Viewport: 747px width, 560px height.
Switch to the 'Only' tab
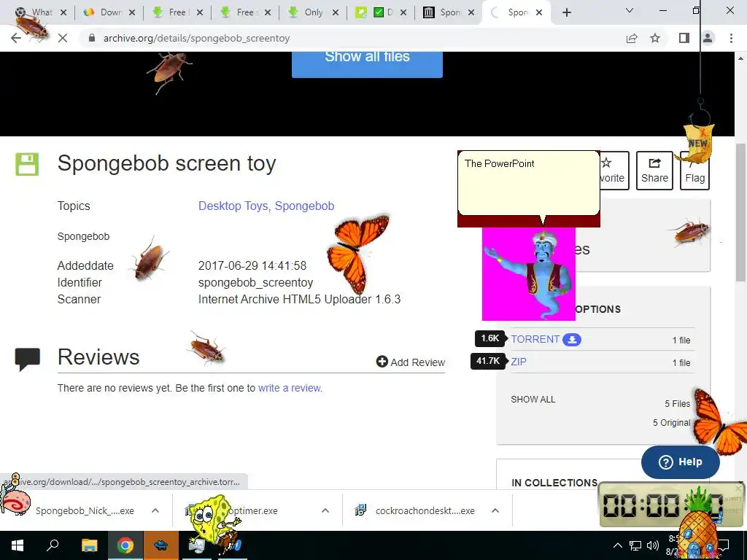point(314,12)
